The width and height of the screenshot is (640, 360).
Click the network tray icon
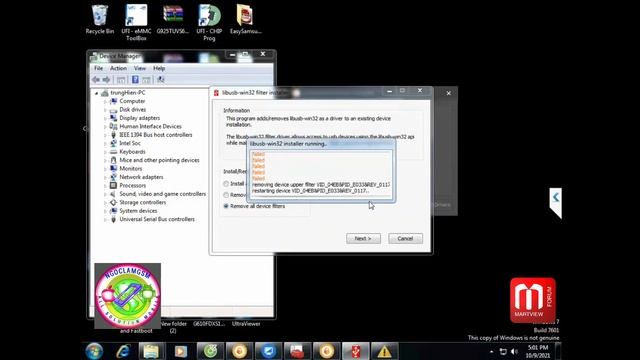pyautogui.click(x=503, y=351)
